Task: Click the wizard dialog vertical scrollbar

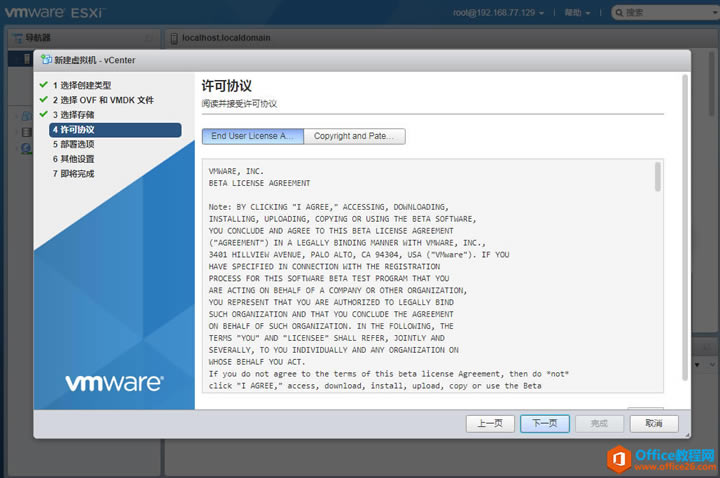Action: pos(685,227)
